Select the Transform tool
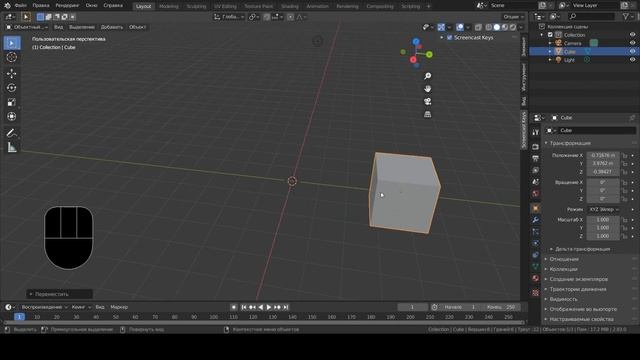 point(12,116)
